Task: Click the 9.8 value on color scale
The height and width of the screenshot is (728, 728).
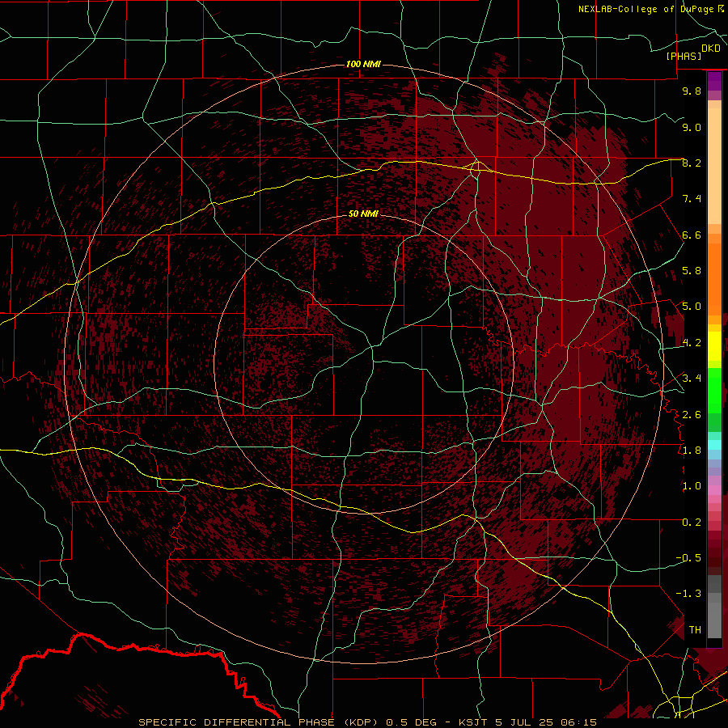Action: click(x=692, y=91)
